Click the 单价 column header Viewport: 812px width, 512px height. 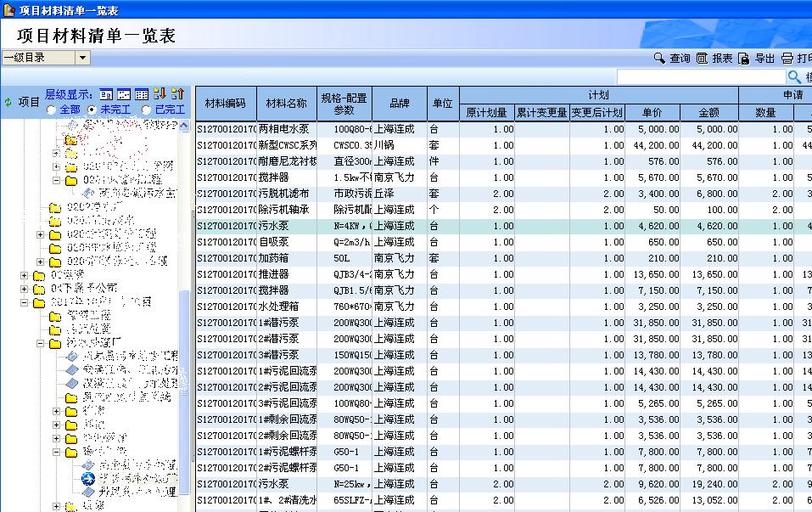click(x=652, y=112)
